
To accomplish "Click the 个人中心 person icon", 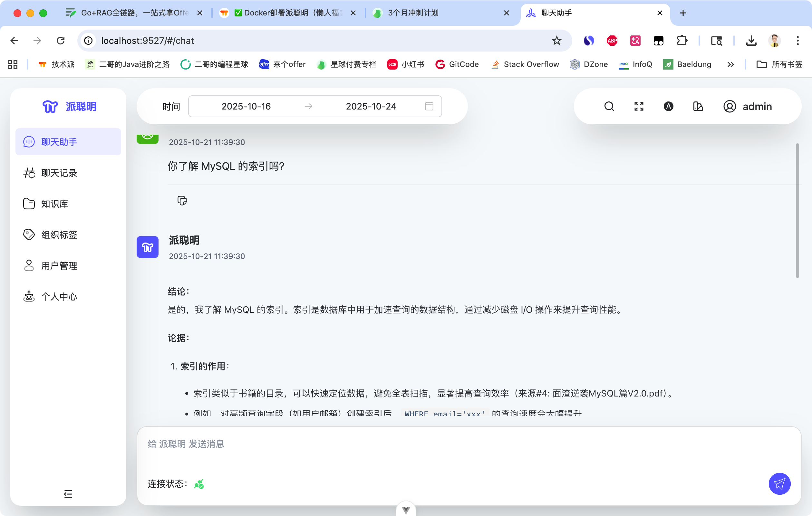I will pyautogui.click(x=29, y=297).
